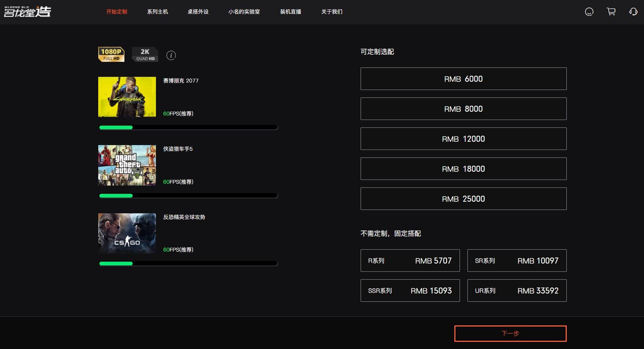The height and width of the screenshot is (349, 644).
Task: Select UR系列 RMB 33592 fixed build
Action: click(517, 291)
